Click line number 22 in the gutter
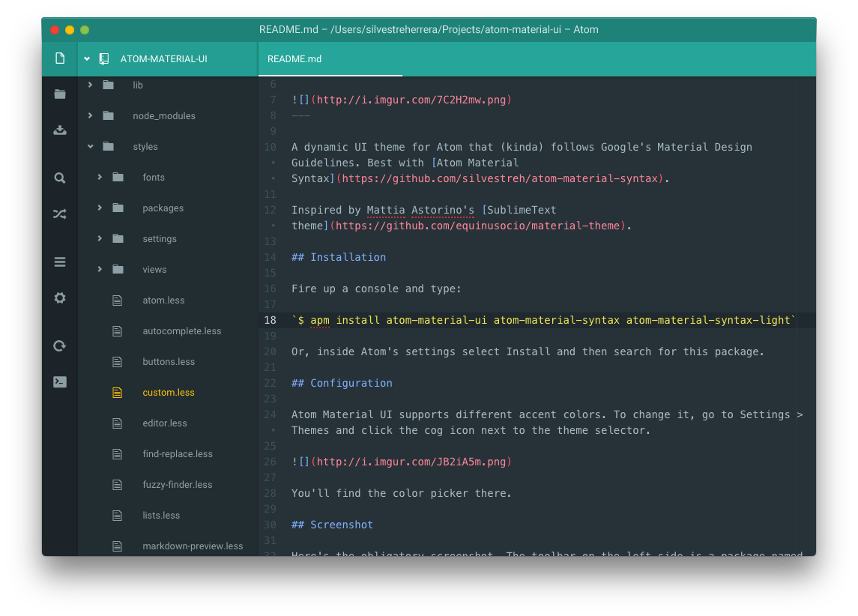The height and width of the screenshot is (616, 858). point(271,383)
